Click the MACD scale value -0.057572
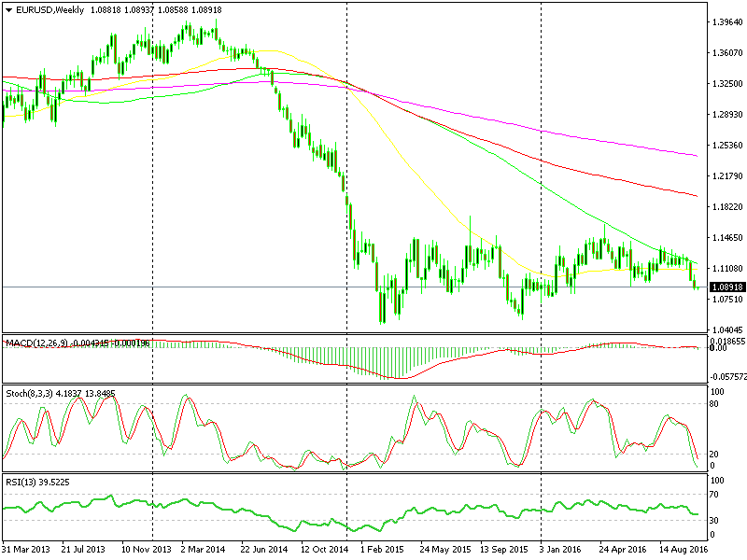This screenshot has height=560, width=747. (x=728, y=377)
